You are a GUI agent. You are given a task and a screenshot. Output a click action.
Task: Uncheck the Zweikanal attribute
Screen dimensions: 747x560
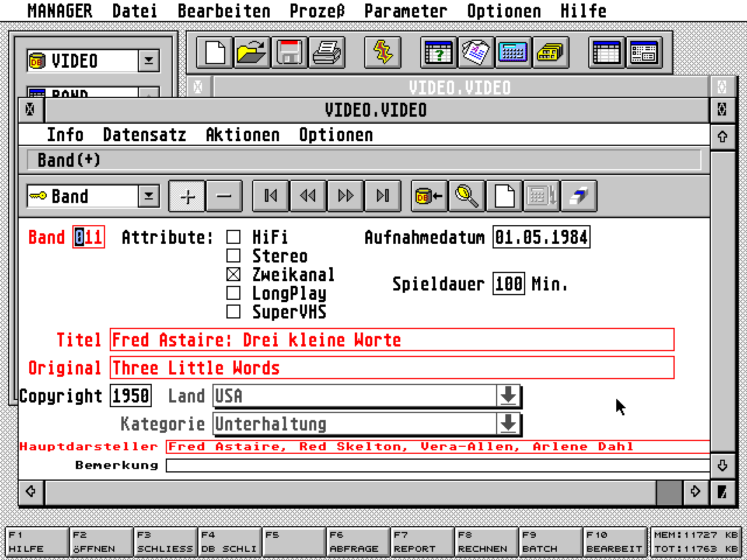tap(233, 274)
